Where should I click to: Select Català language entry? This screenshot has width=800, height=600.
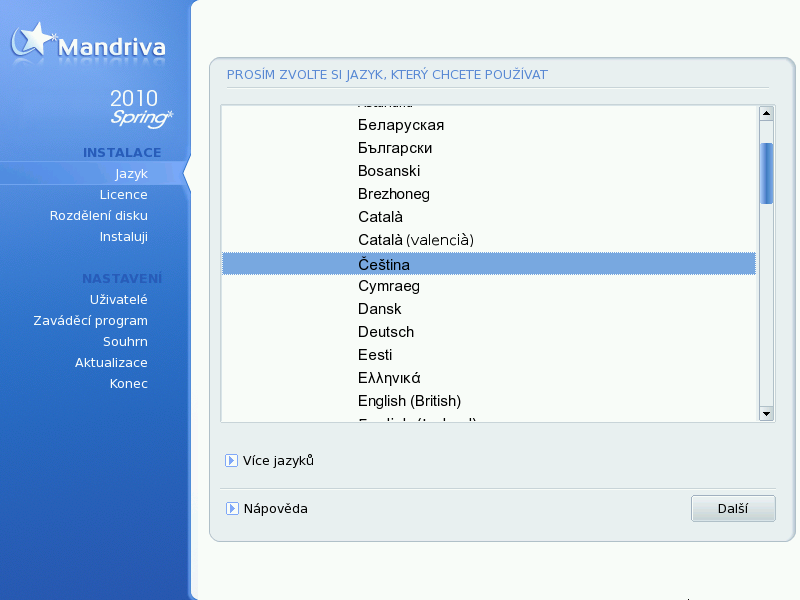click(x=380, y=217)
